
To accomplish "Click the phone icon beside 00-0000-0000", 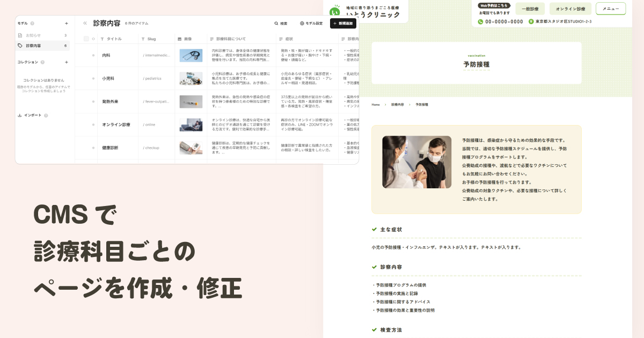I will pos(480,22).
